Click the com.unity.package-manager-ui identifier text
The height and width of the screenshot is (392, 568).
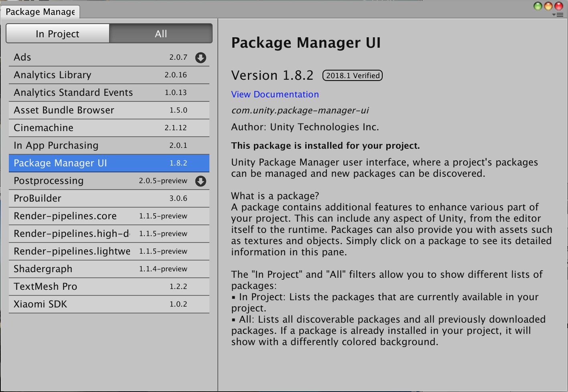tap(300, 111)
